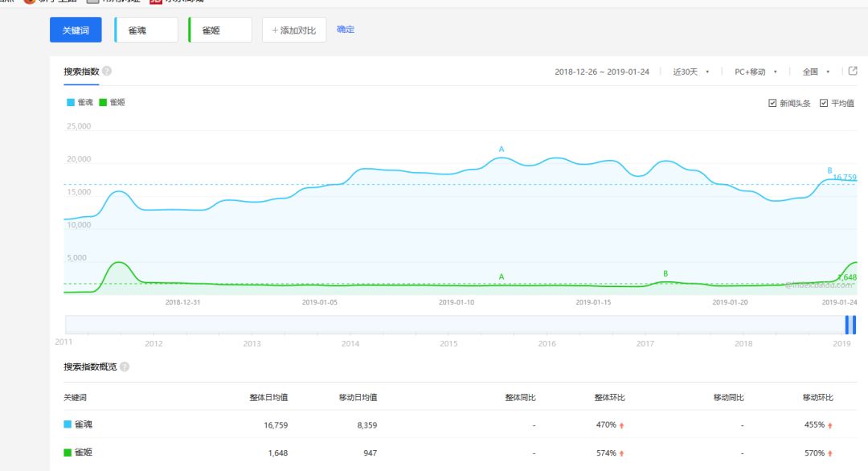The width and height of the screenshot is (868, 471).
Task: Expand the PC+移动 device dropdown
Action: tap(755, 72)
